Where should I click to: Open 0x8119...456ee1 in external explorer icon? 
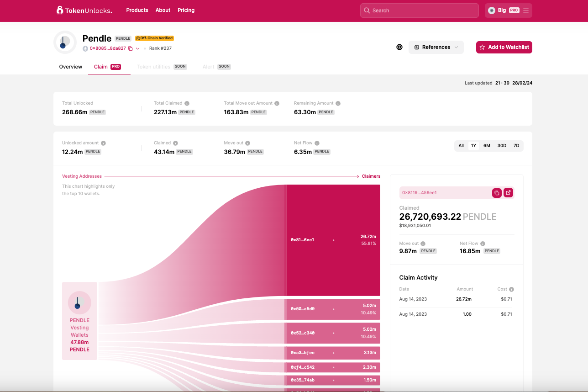(x=508, y=193)
